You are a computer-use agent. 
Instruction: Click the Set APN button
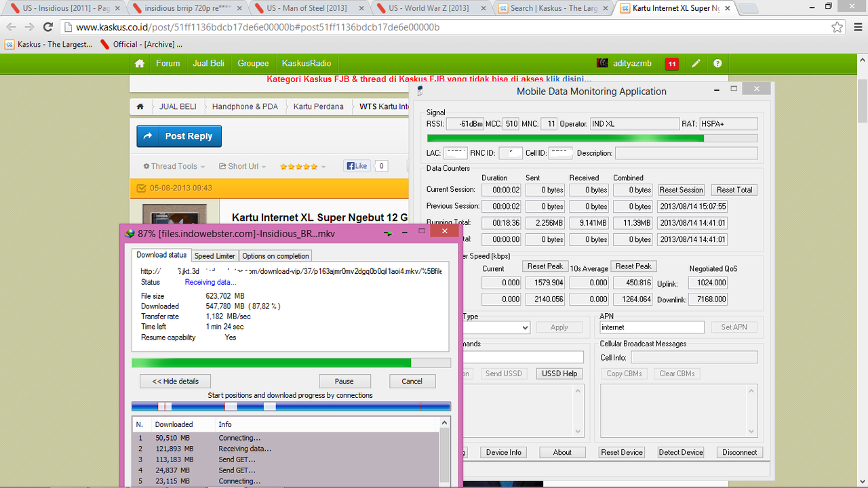pos(734,327)
